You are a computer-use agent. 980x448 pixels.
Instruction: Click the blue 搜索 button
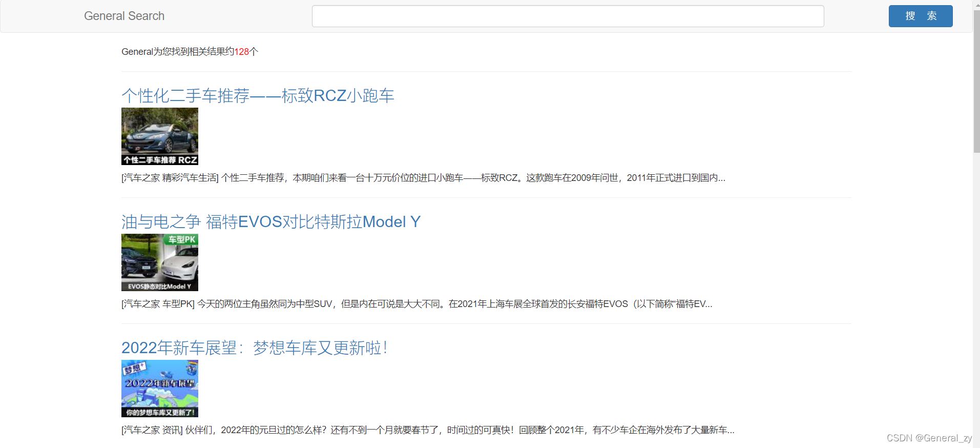[920, 16]
